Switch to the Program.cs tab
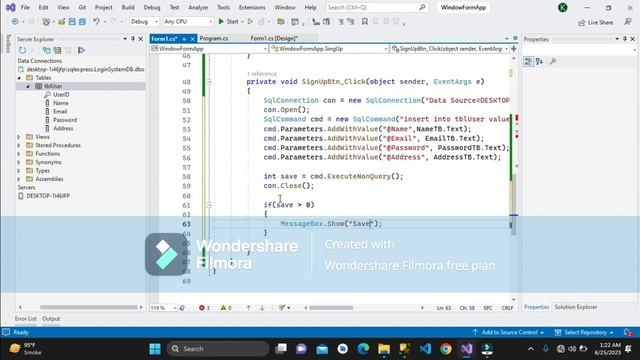 click(x=213, y=38)
